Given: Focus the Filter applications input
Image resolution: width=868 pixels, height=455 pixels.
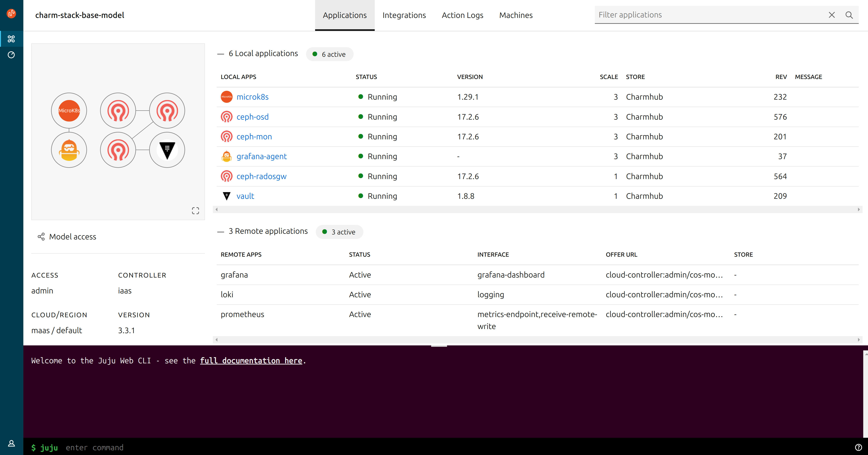Looking at the screenshot, I should click(x=711, y=15).
